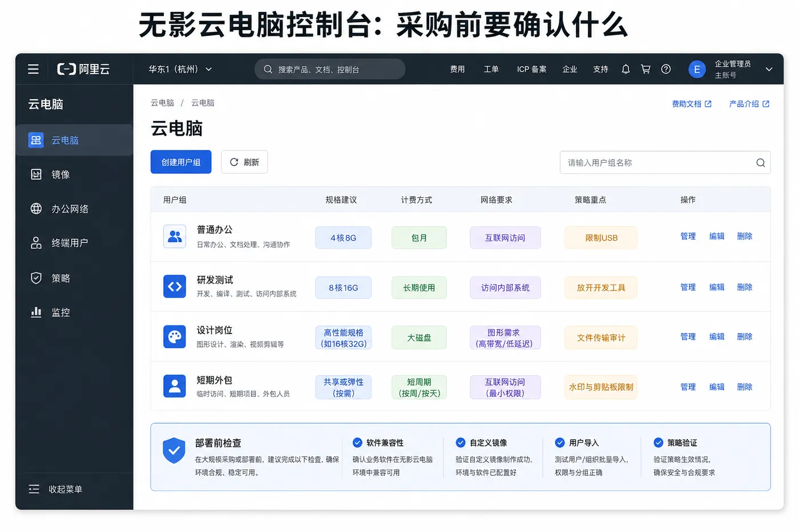Click the 终端用户 person icon

36,243
